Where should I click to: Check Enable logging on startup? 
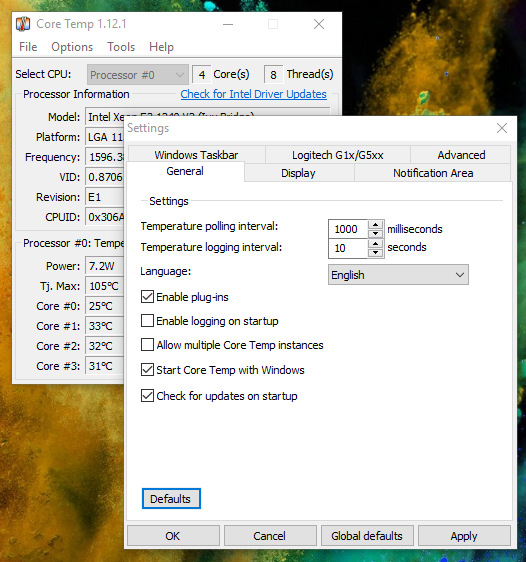click(x=147, y=321)
